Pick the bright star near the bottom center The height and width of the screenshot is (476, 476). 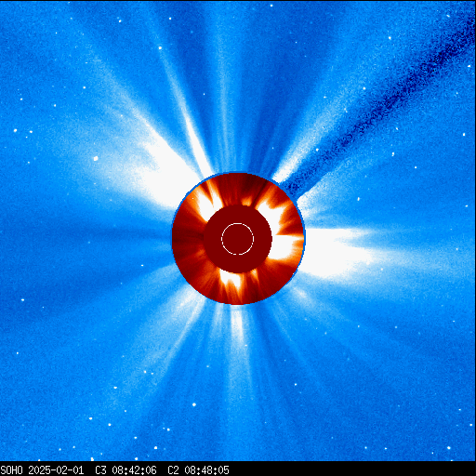click(194, 404)
